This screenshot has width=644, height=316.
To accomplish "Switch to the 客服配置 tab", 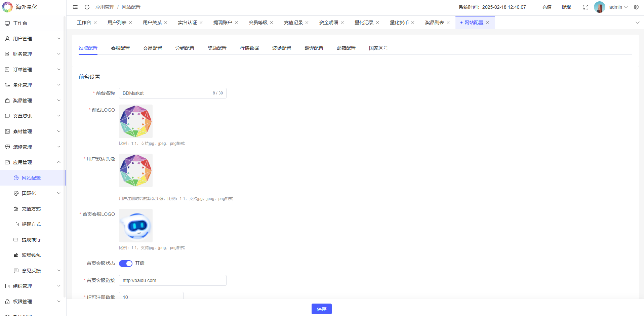I will click(120, 48).
